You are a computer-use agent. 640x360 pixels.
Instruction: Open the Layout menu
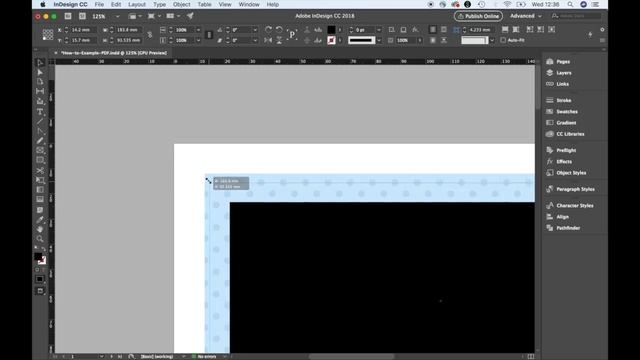coord(137,4)
